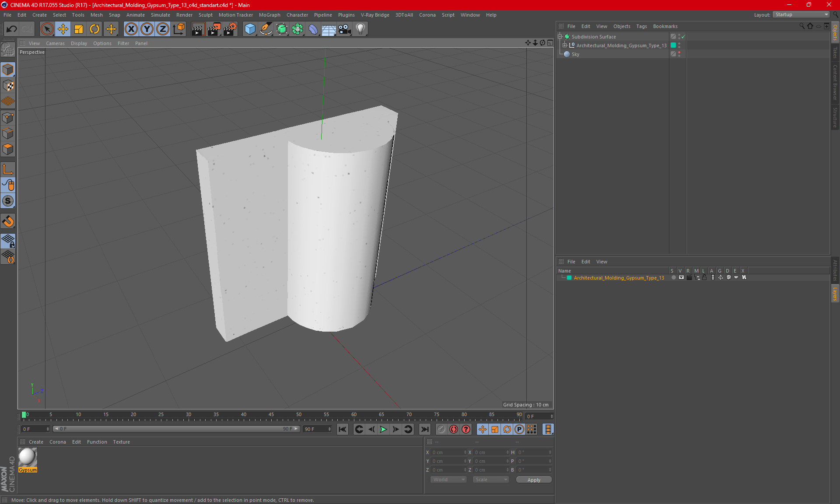The width and height of the screenshot is (840, 504).
Task: Open the Edit Render Settings icon
Action: 230,29
